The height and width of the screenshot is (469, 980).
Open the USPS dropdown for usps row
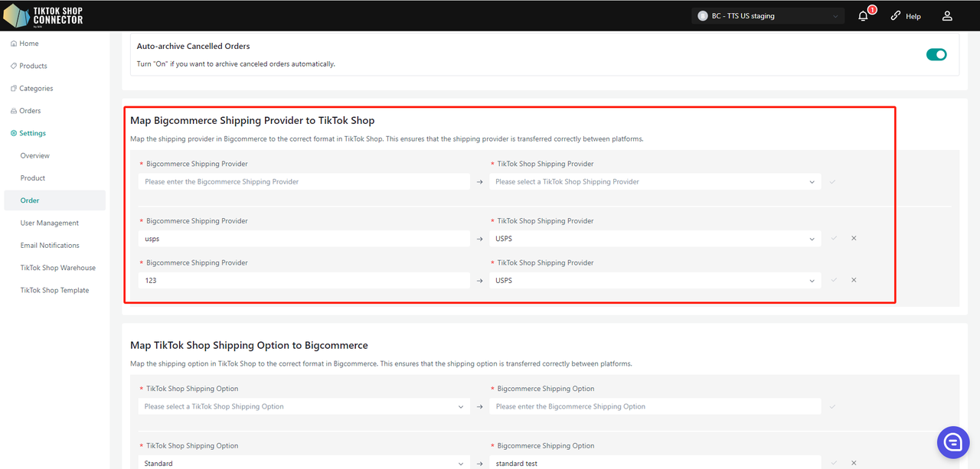point(655,239)
